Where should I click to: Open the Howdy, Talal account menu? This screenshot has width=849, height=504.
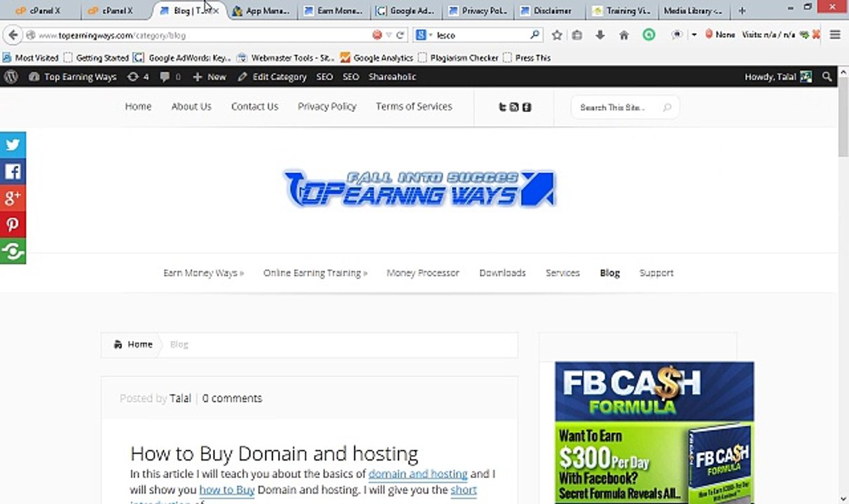[x=778, y=77]
